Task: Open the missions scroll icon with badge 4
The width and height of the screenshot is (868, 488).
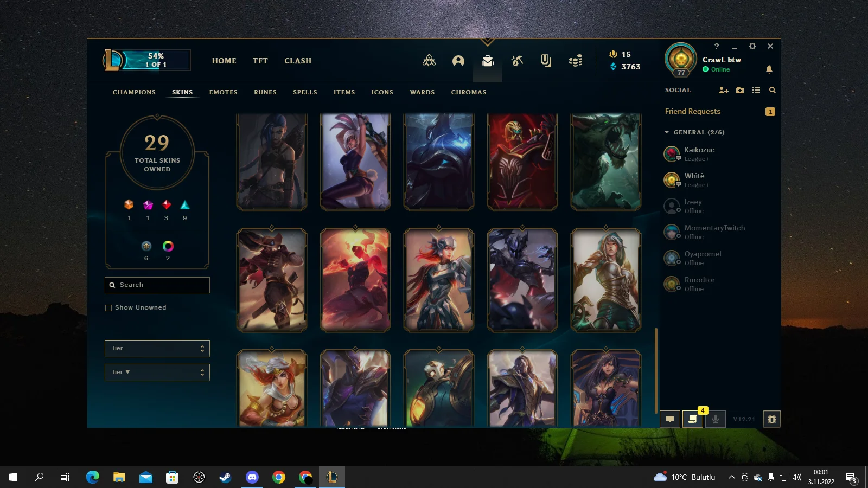Action: [x=693, y=419]
